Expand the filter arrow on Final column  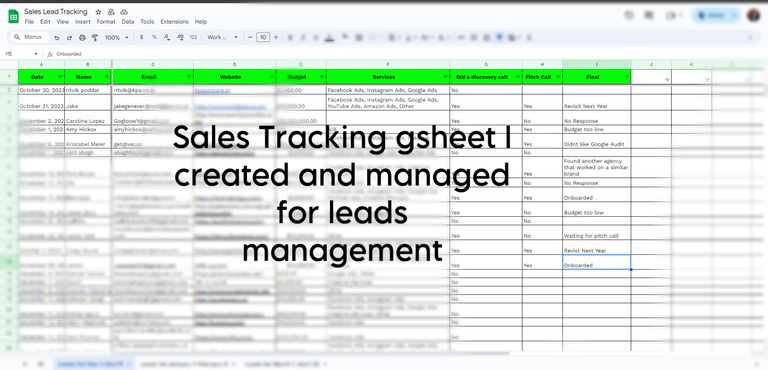(626, 77)
